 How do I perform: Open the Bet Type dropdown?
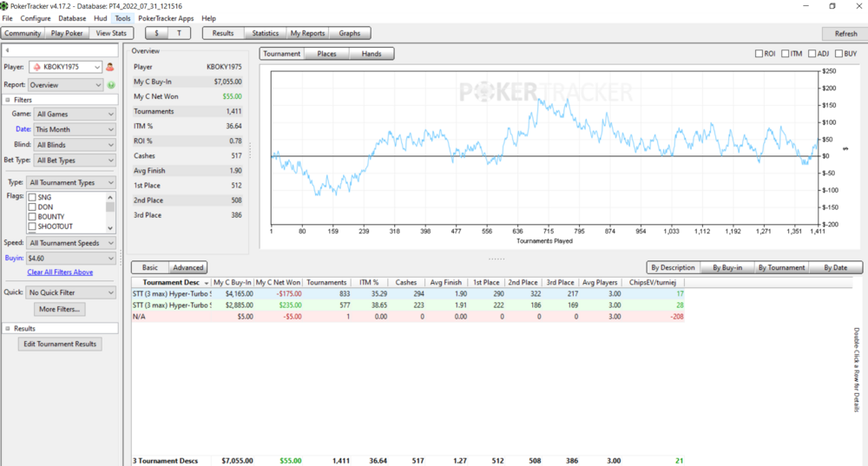click(74, 161)
